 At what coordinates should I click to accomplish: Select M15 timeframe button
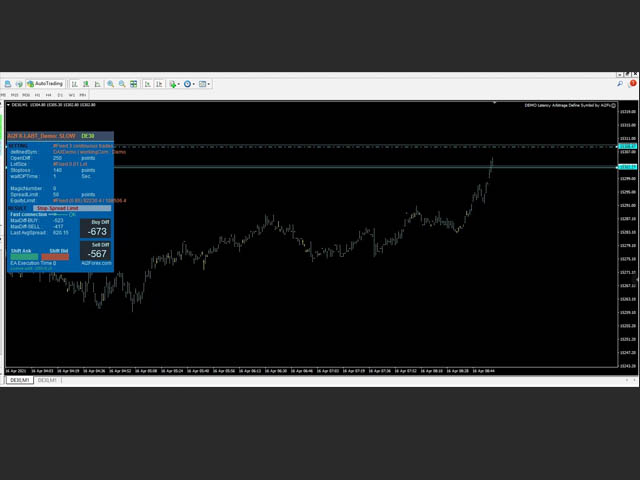click(15, 95)
